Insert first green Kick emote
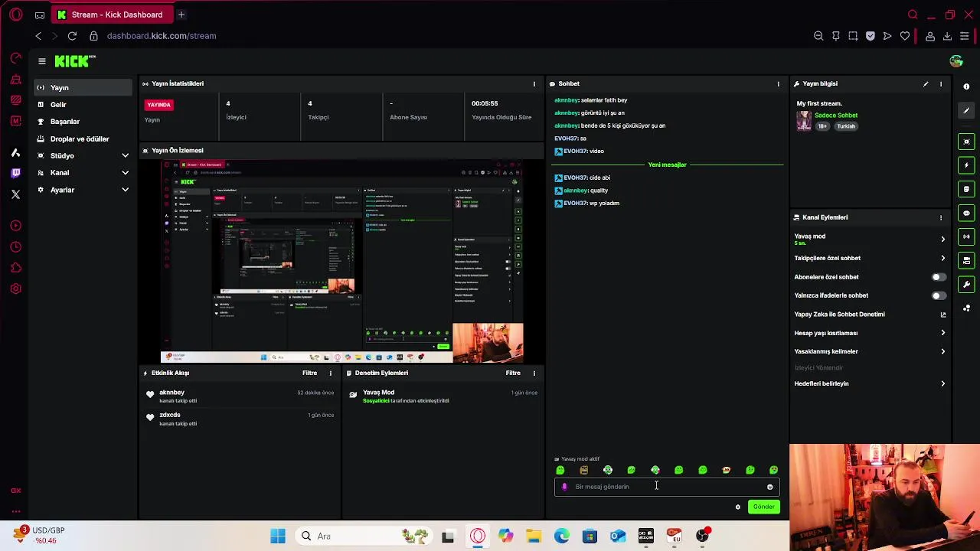Image resolution: width=980 pixels, height=551 pixels. pos(560,470)
